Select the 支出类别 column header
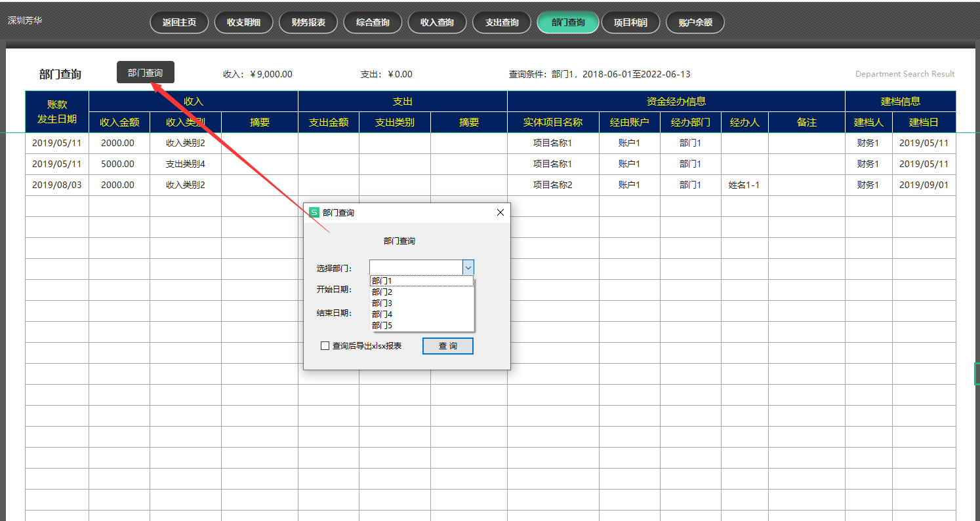Image resolution: width=980 pixels, height=521 pixels. pyautogui.click(x=395, y=123)
